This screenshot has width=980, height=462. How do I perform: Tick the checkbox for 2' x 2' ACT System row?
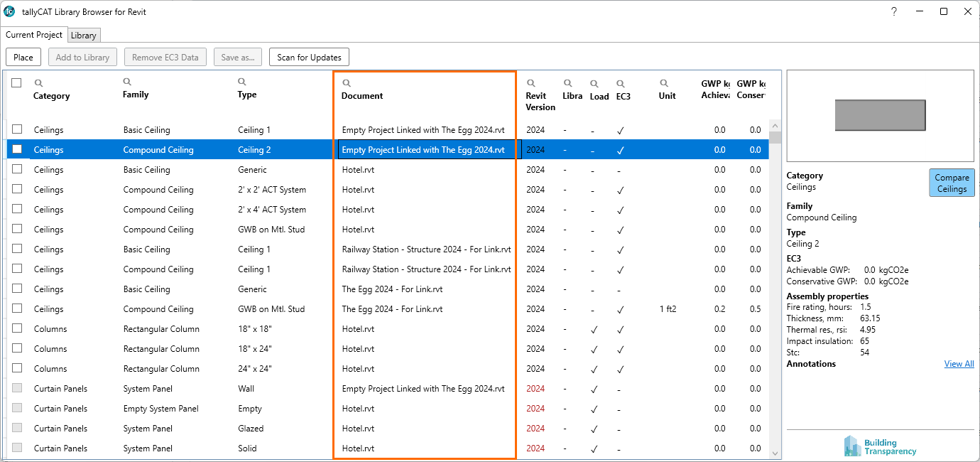pos(17,189)
